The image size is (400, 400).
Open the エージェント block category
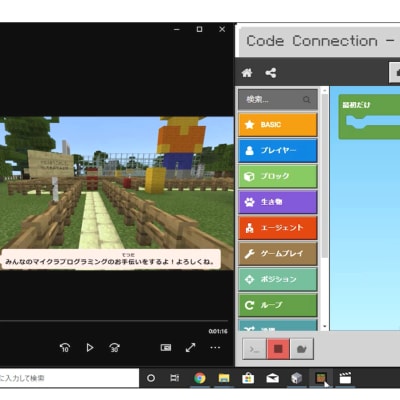(278, 228)
